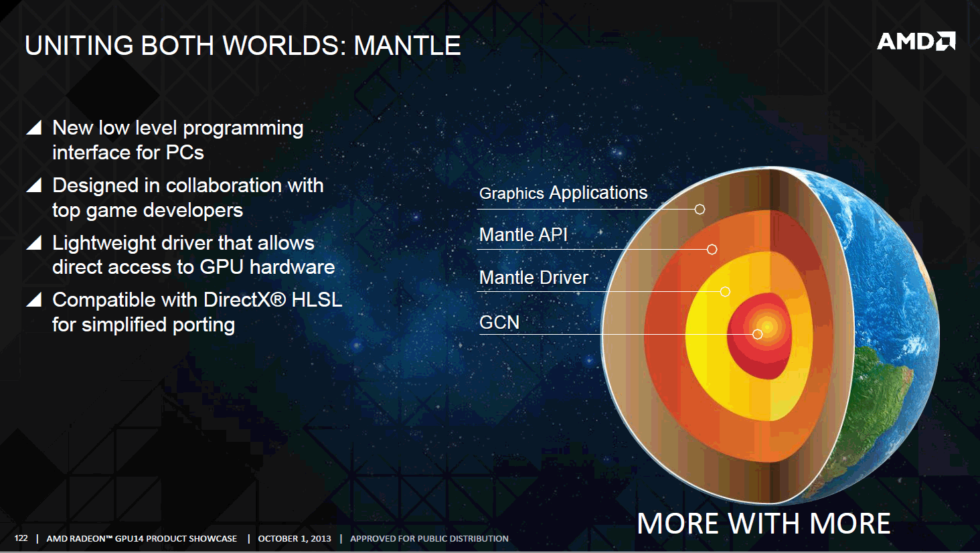The width and height of the screenshot is (980, 553).
Task: Click the bullet triangle beside "Compatible with DirectX"
Action: point(35,300)
